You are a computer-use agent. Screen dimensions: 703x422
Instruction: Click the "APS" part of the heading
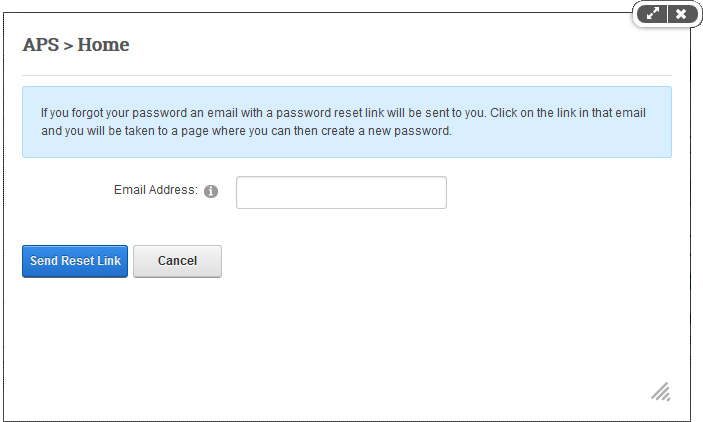click(41, 45)
